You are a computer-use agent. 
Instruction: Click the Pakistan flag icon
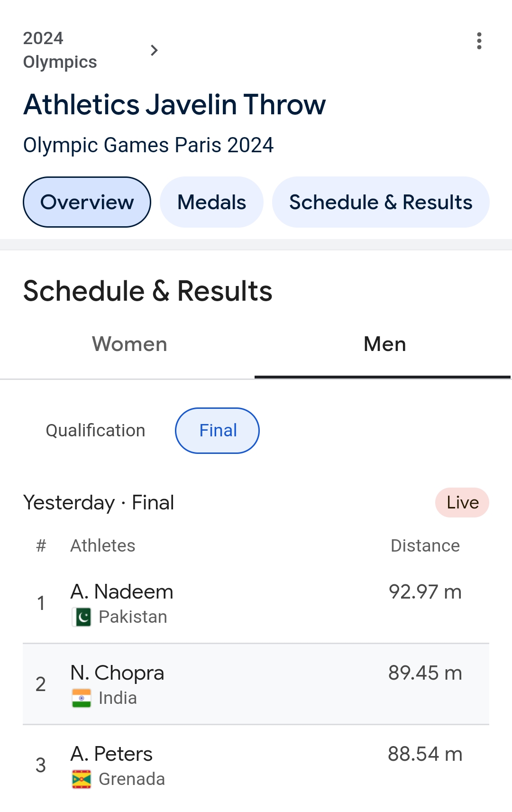82,617
